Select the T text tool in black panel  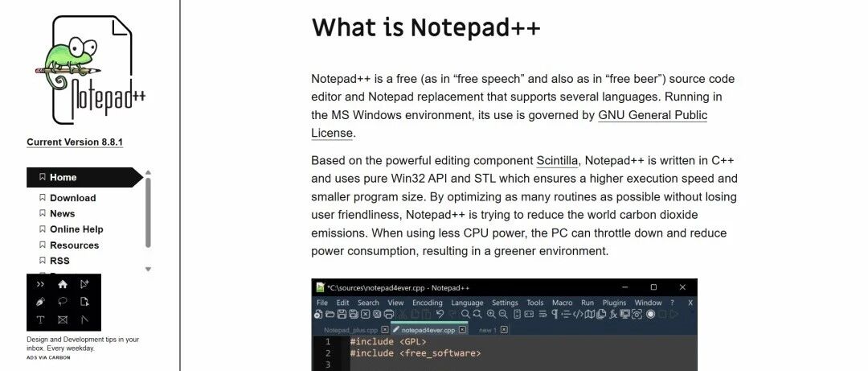(x=40, y=320)
